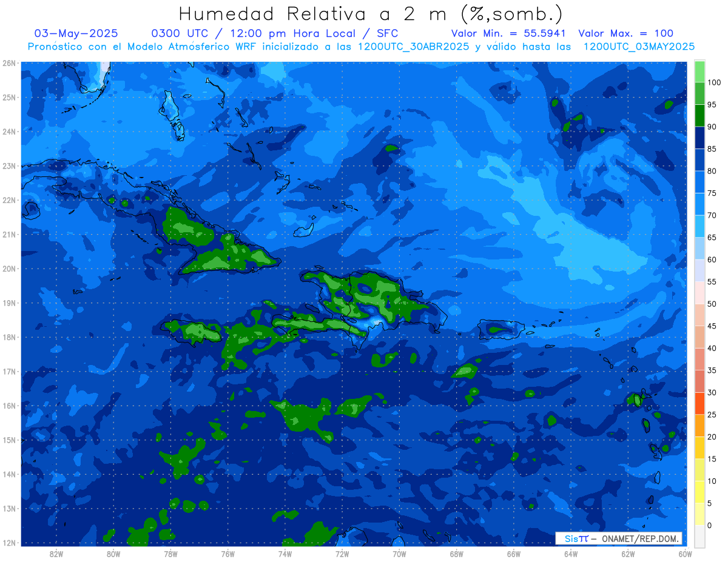
Task: Pick the pale lavender swatch between 55 and 60
Action: (699, 270)
